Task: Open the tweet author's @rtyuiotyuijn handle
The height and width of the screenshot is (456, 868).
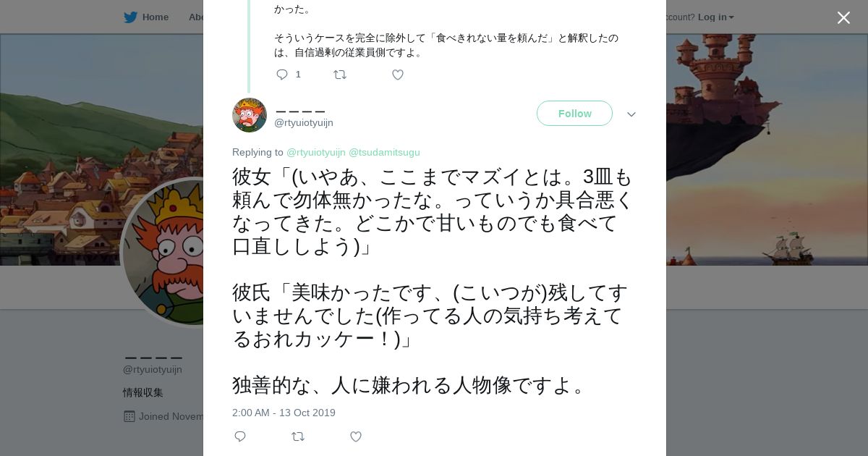Action: pyautogui.click(x=304, y=123)
